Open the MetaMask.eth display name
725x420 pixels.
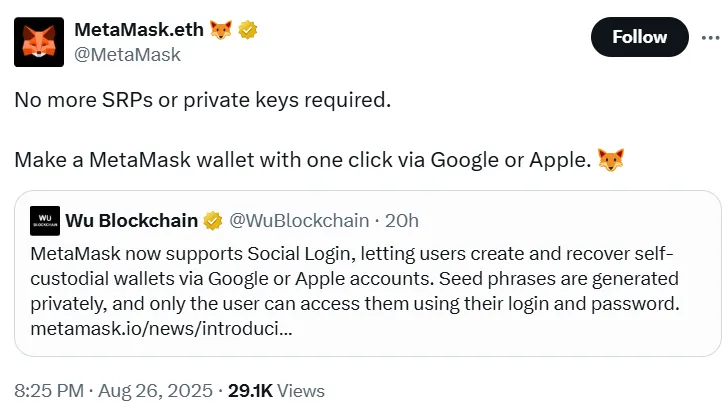[x=139, y=30]
